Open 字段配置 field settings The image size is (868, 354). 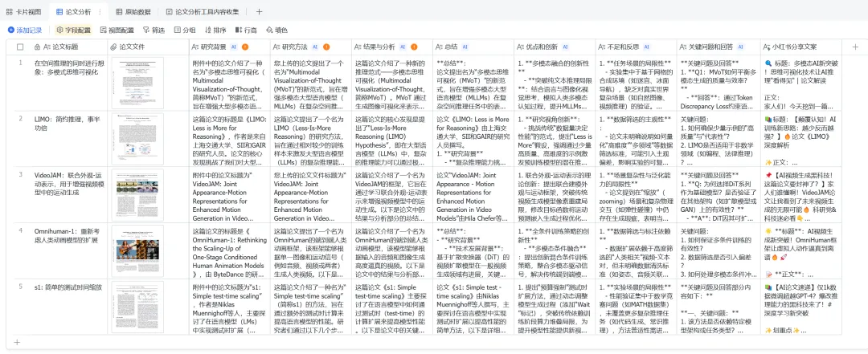click(74, 30)
